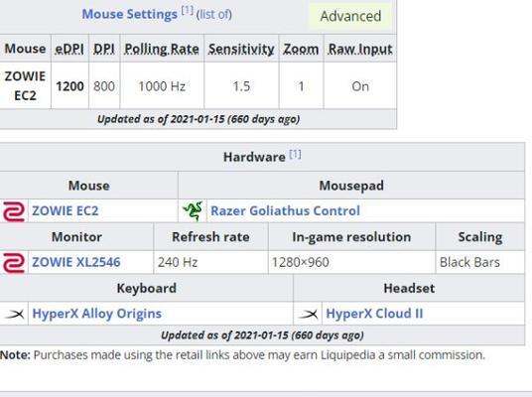Toggle the Advanced mouse settings button

point(350,16)
